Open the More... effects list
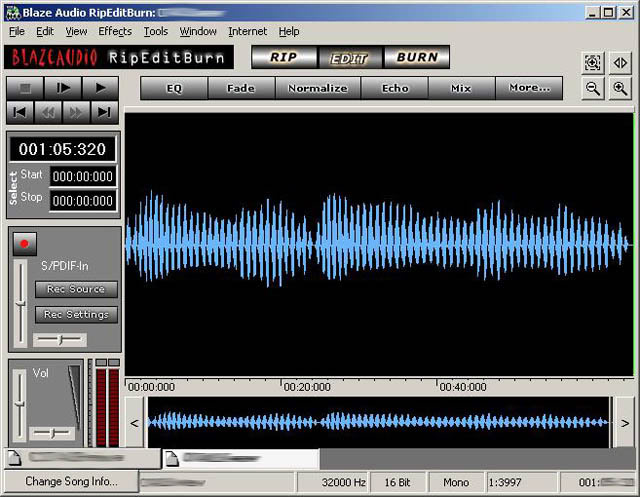The height and width of the screenshot is (497, 640). point(529,88)
